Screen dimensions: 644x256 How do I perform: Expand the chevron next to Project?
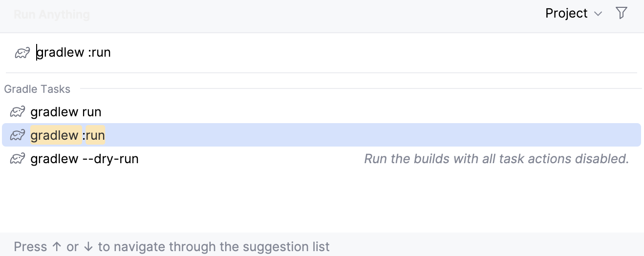pyautogui.click(x=598, y=14)
